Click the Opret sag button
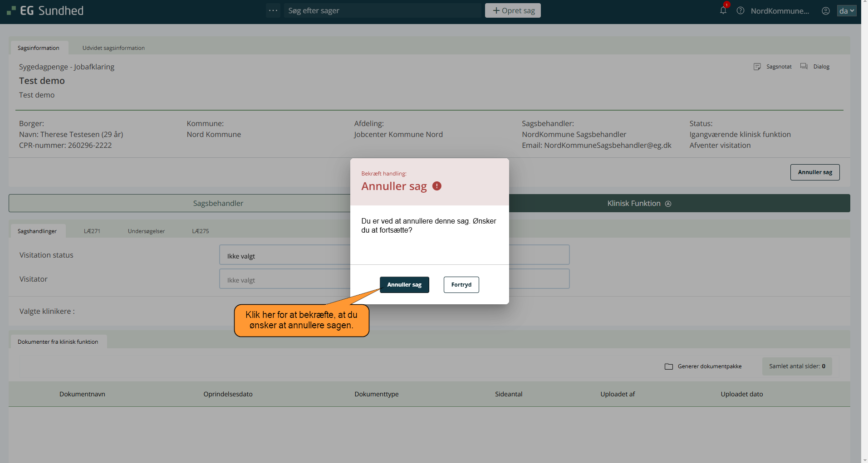The image size is (868, 463). 513,10
